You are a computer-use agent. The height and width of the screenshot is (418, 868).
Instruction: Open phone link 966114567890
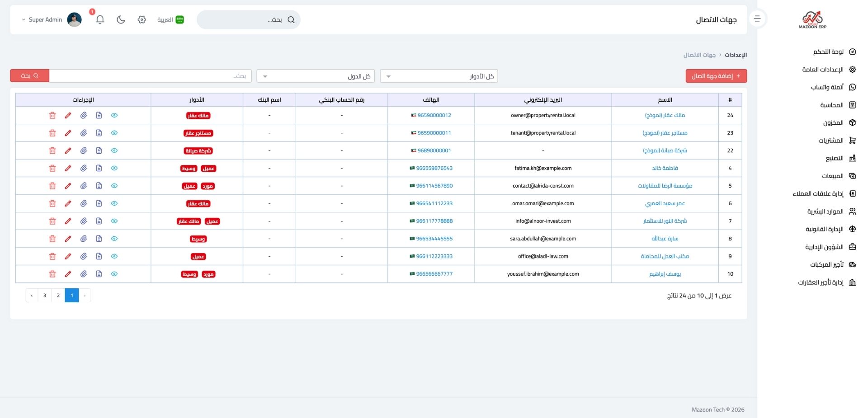[x=434, y=186]
